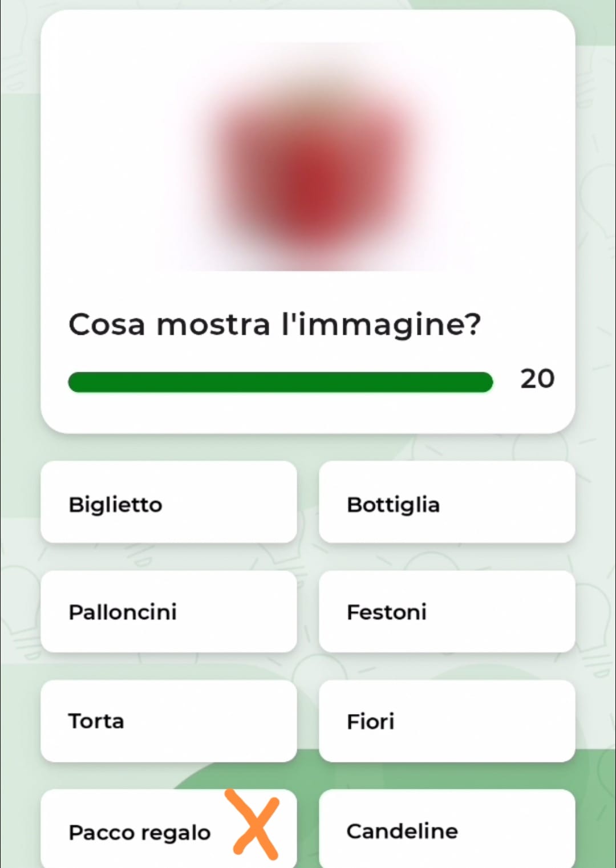Dismiss the orange X on Pacco regalo
Viewport: 616px width, 868px height.
coord(254,825)
